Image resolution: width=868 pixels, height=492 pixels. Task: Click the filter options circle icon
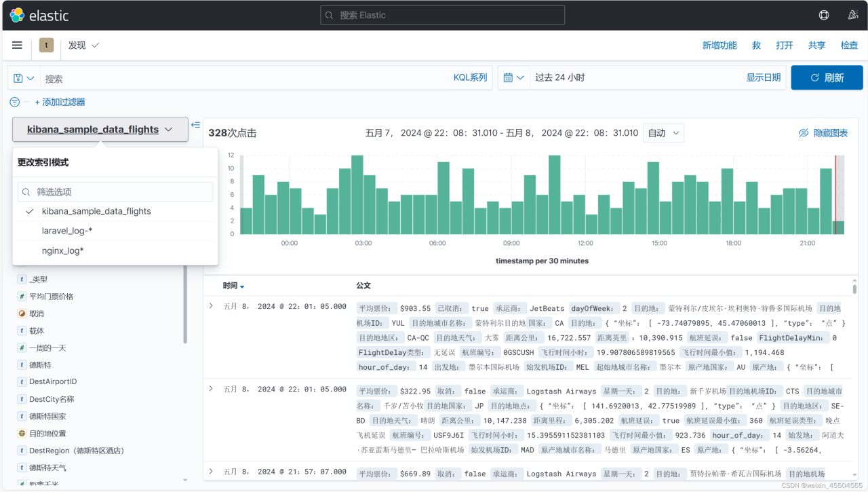coord(15,102)
